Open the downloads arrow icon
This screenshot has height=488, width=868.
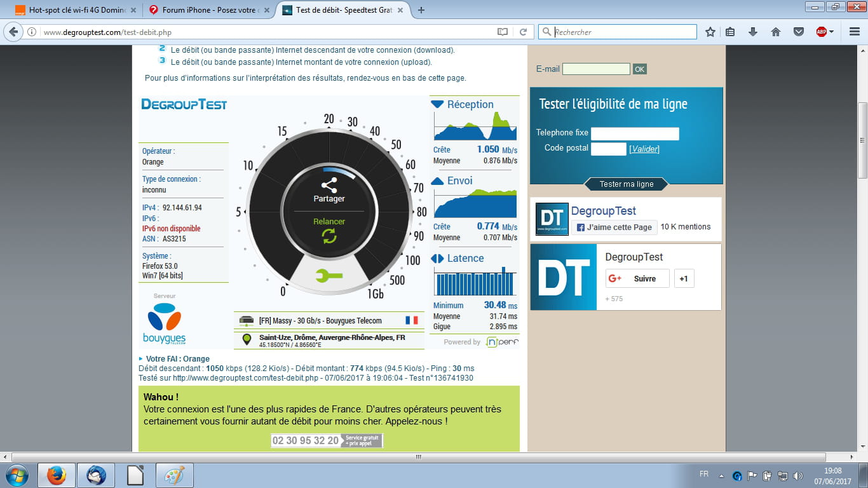753,32
